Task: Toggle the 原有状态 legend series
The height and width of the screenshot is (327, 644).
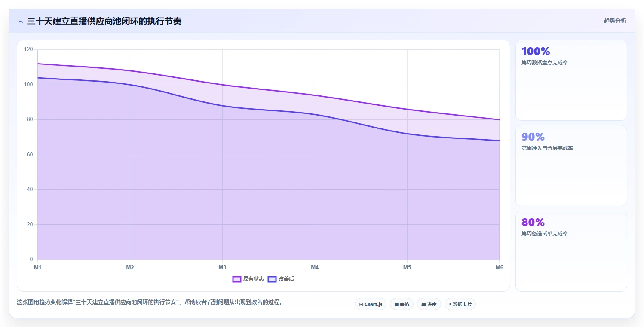Action: click(248, 279)
